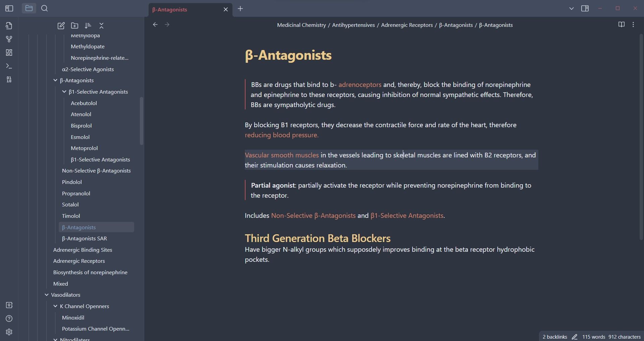Follow the adrenoceptors link
Screen dimensions: 644x341
(x=360, y=85)
